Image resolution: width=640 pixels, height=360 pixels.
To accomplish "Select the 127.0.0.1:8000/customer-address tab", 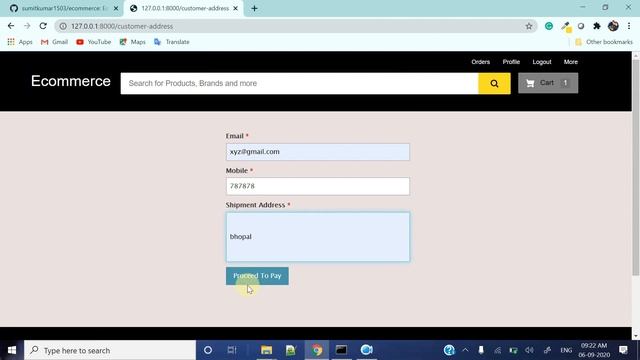I will coord(184,8).
